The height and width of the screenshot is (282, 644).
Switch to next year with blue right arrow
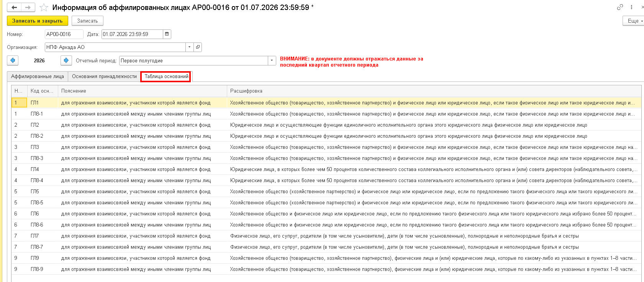(66, 60)
